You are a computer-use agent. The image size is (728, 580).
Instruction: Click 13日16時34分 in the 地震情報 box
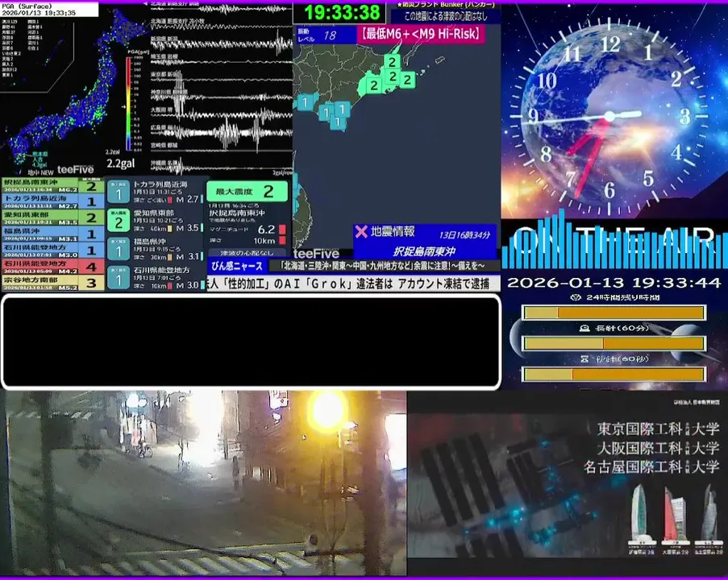[x=464, y=235]
